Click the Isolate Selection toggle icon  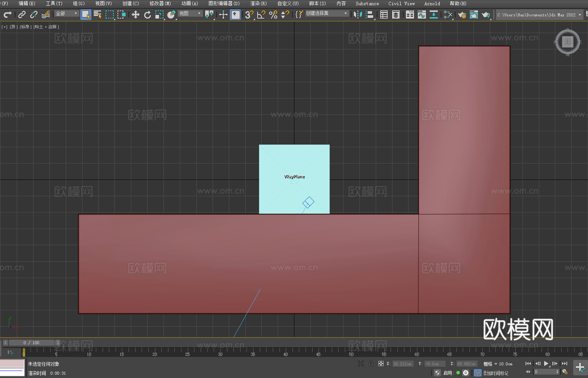[361, 364]
